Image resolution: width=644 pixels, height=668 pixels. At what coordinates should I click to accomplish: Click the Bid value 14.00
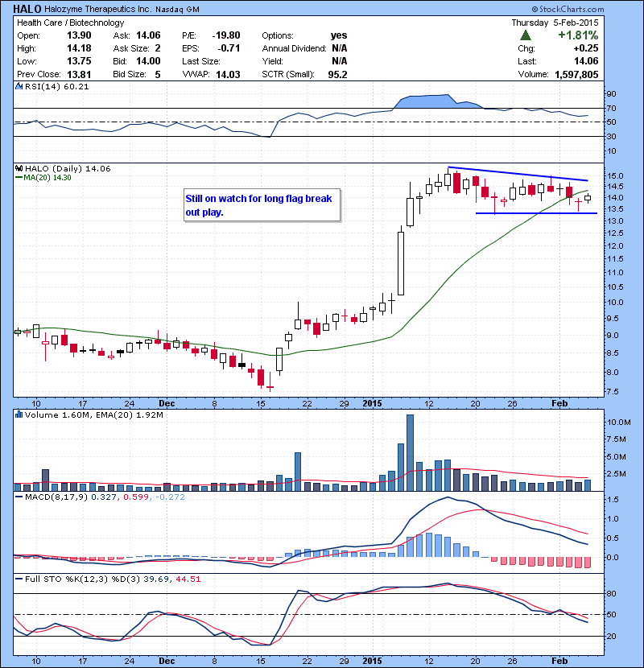click(148, 61)
